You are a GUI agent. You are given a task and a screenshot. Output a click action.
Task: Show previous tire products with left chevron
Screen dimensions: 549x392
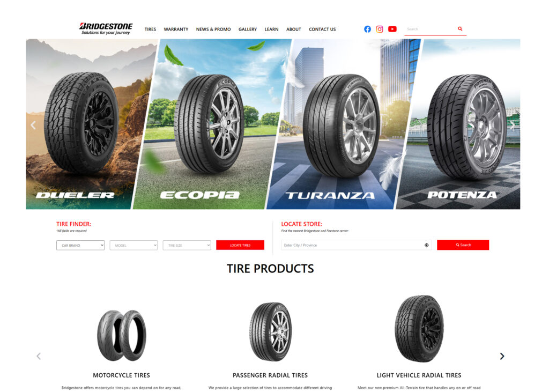[39, 356]
